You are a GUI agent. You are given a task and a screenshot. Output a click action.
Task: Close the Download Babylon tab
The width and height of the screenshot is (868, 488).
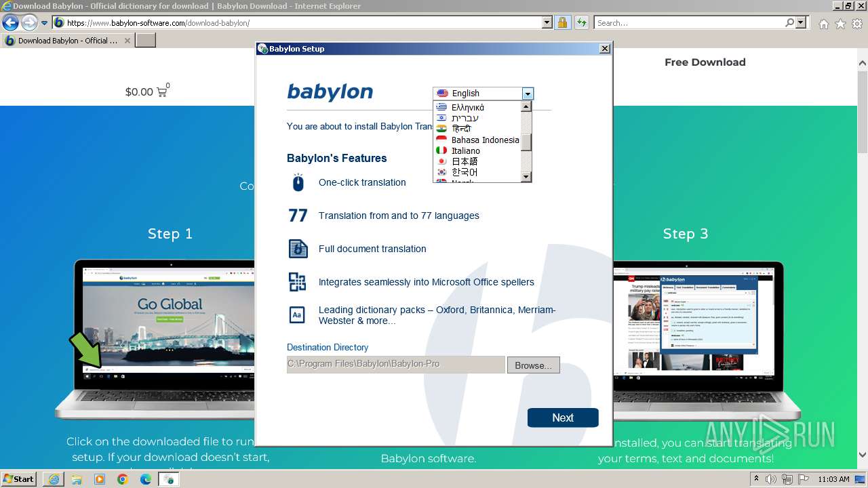point(127,41)
